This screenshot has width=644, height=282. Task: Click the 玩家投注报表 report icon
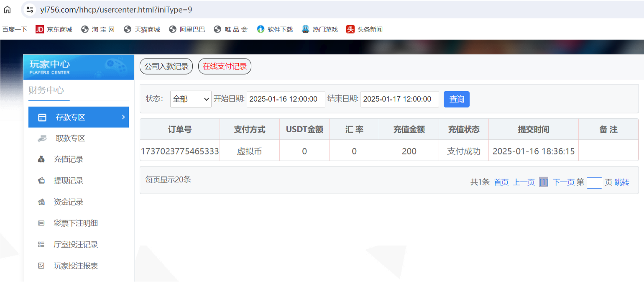[x=41, y=265]
